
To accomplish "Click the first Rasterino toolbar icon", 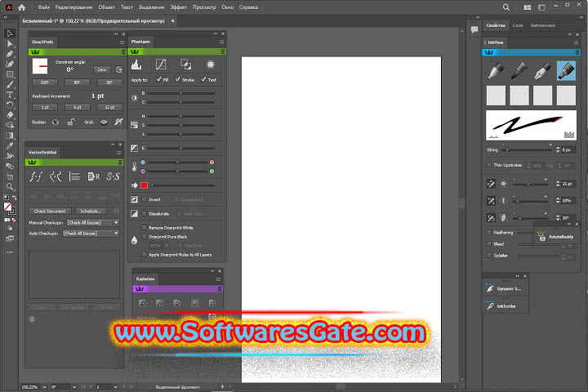I will coord(143,303).
